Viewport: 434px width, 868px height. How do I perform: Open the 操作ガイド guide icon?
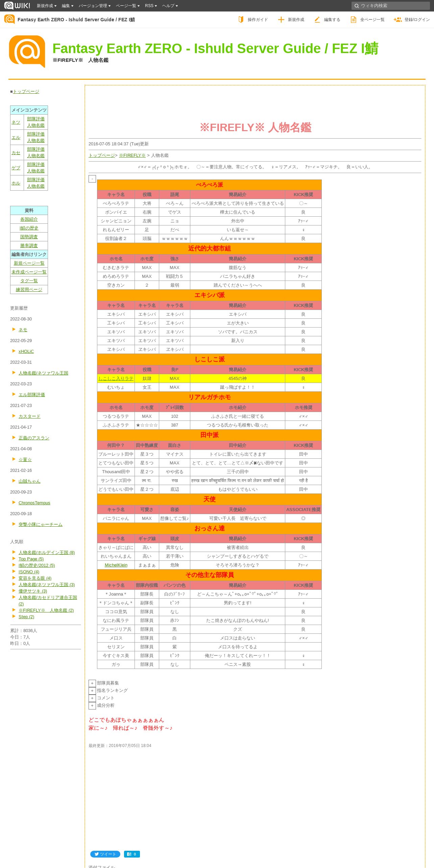[x=241, y=20]
